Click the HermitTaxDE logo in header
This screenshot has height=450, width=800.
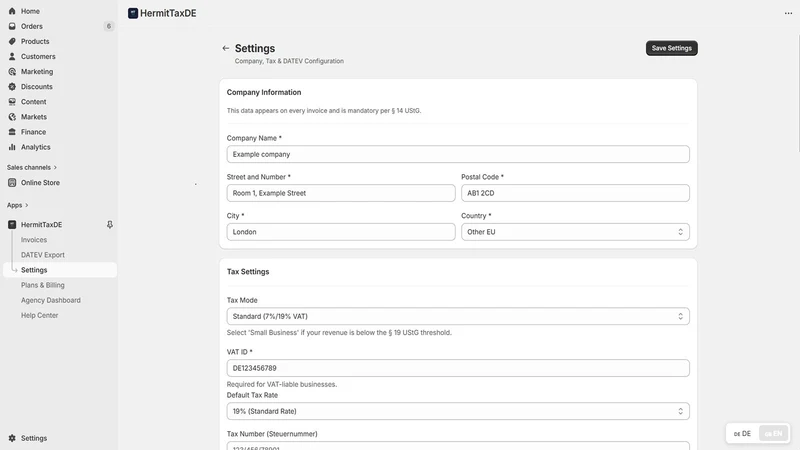tap(133, 13)
